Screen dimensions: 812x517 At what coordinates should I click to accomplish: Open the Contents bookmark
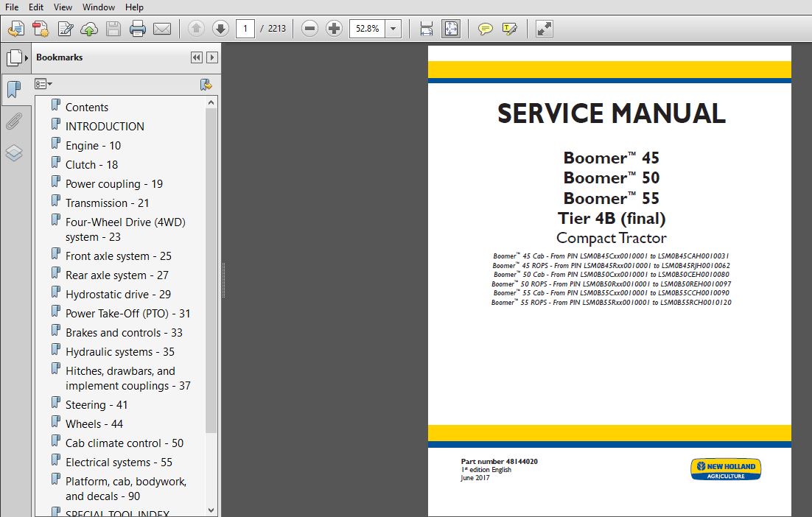coord(86,107)
